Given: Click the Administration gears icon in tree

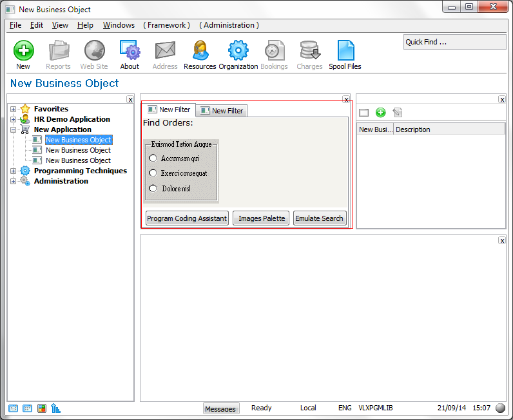Looking at the screenshot, I should tap(25, 181).
